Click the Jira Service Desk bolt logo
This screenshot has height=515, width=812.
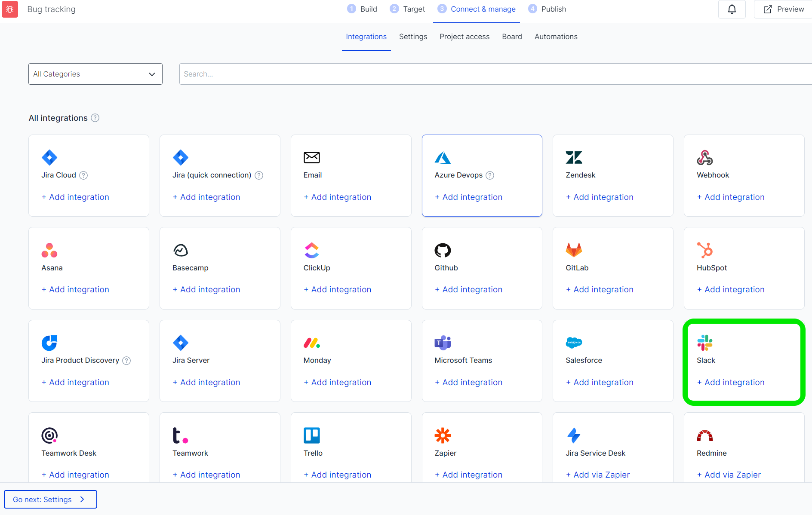click(x=574, y=435)
